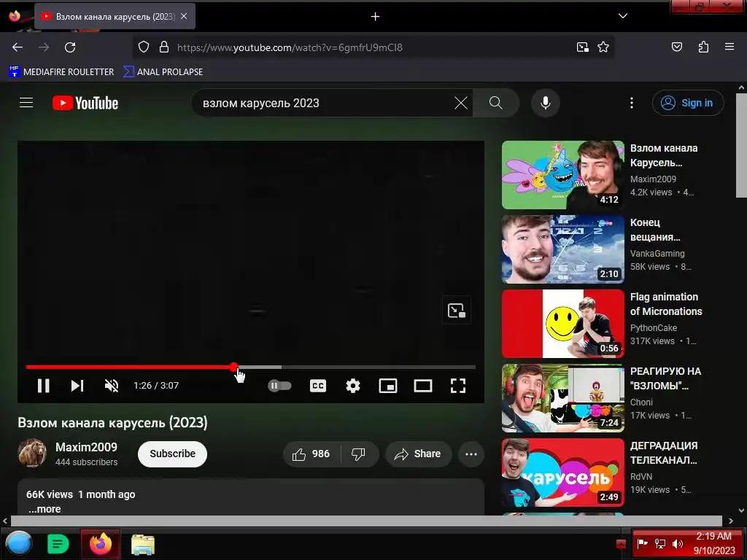The width and height of the screenshot is (747, 560).
Task: Open the Start orb button
Action: pyautogui.click(x=18, y=542)
